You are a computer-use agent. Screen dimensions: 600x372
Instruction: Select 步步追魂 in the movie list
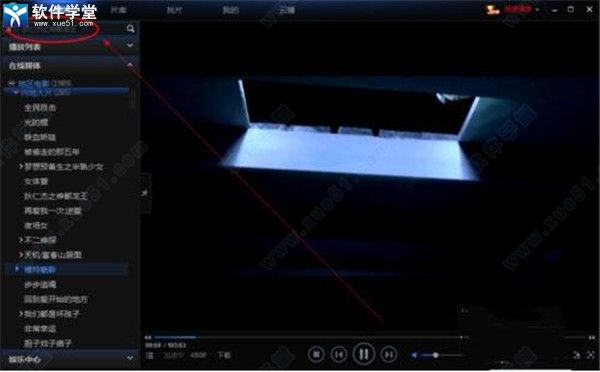coord(40,284)
